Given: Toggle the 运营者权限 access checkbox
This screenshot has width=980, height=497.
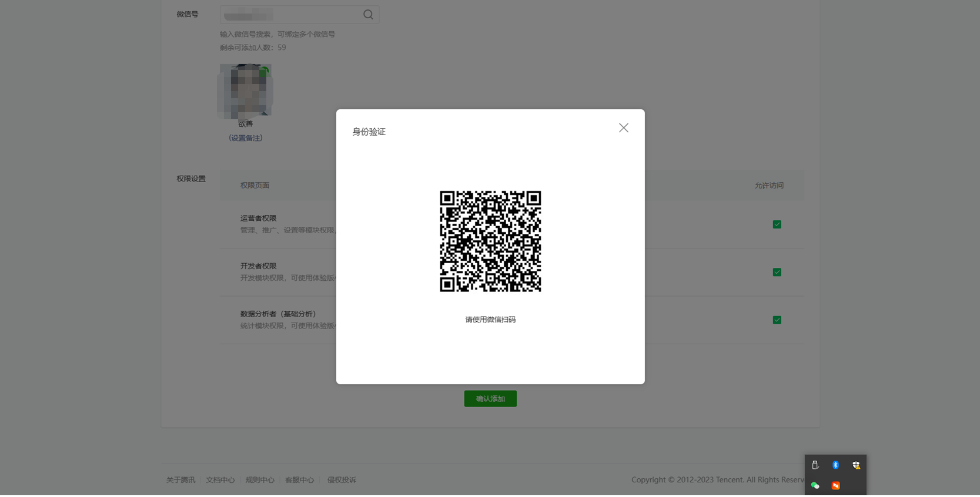Looking at the screenshot, I should (777, 224).
